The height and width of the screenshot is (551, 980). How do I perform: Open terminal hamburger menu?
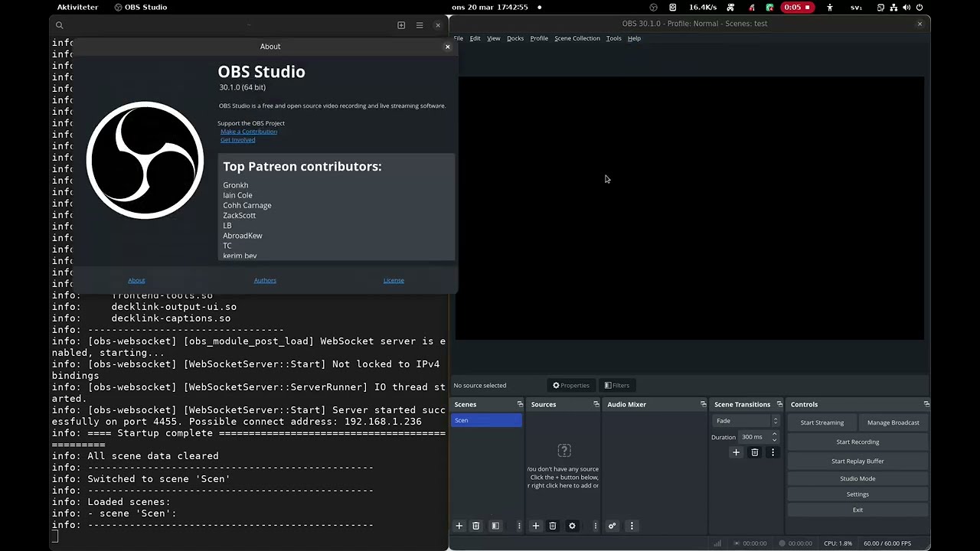coord(420,25)
